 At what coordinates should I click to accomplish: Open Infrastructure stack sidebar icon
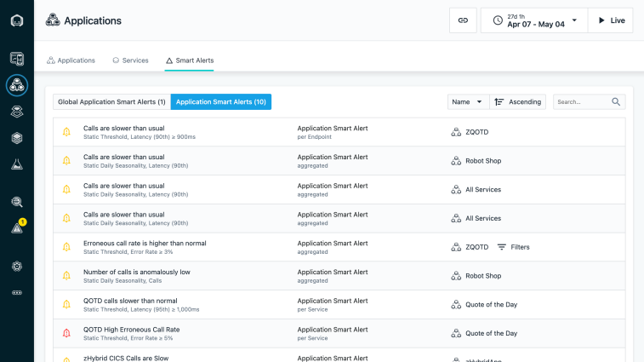17,138
